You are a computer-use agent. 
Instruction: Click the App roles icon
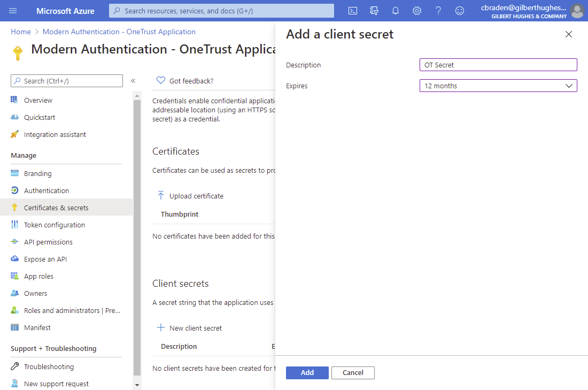[14, 276]
